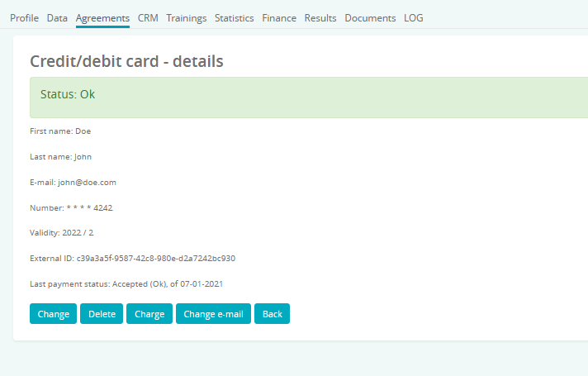
Task: Select the First name: Doe text
Action: tap(60, 131)
